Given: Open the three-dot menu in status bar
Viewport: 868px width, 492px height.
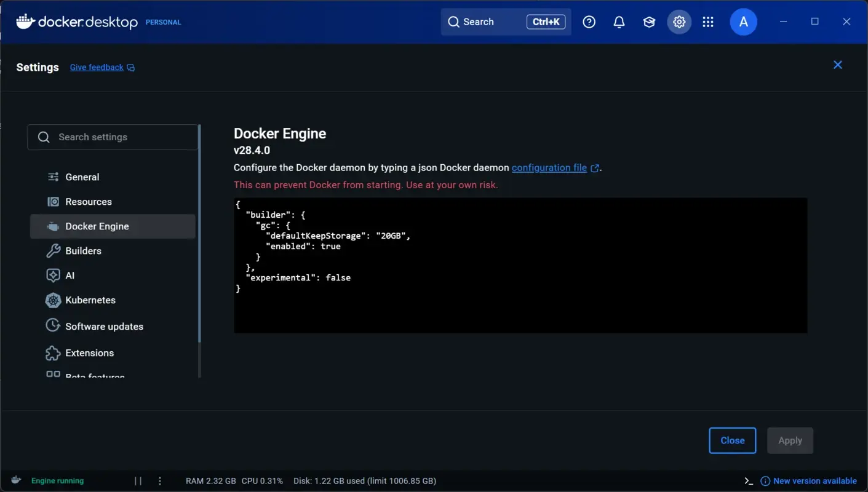Looking at the screenshot, I should click(x=160, y=480).
